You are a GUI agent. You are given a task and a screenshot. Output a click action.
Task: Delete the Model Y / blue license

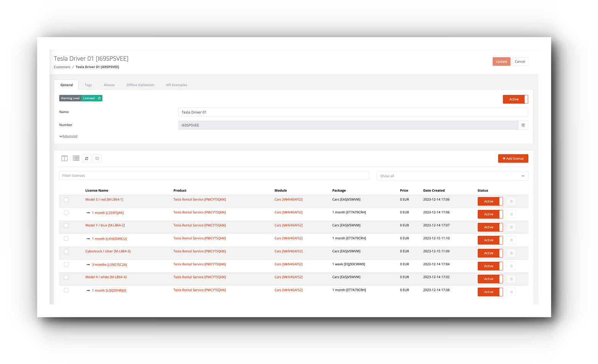[x=511, y=227]
